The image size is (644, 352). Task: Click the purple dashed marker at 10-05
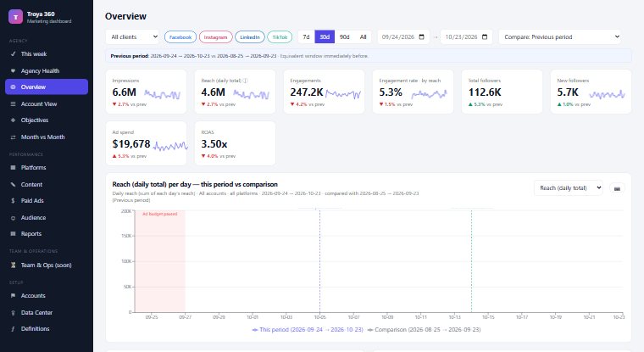coord(320,260)
